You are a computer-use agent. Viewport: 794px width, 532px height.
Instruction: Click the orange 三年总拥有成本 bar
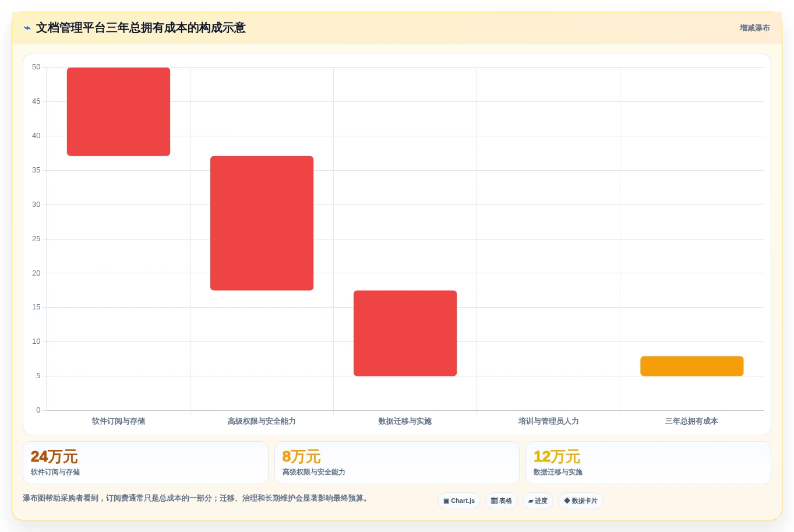point(691,366)
